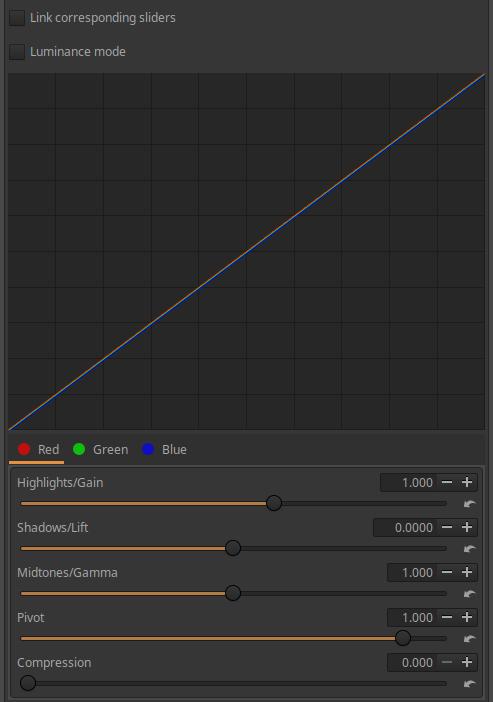The height and width of the screenshot is (702, 493).
Task: Increase Highlights/Gain with the plus icon
Action: pyautogui.click(x=467, y=482)
